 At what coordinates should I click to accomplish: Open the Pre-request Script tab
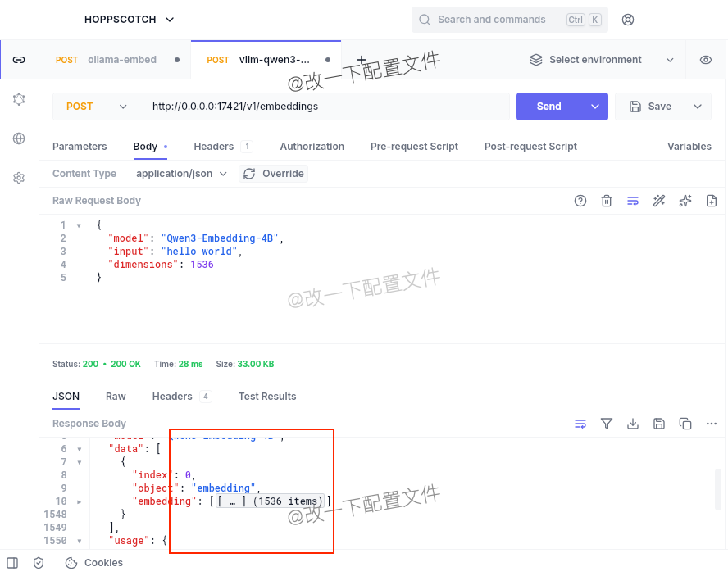point(414,147)
